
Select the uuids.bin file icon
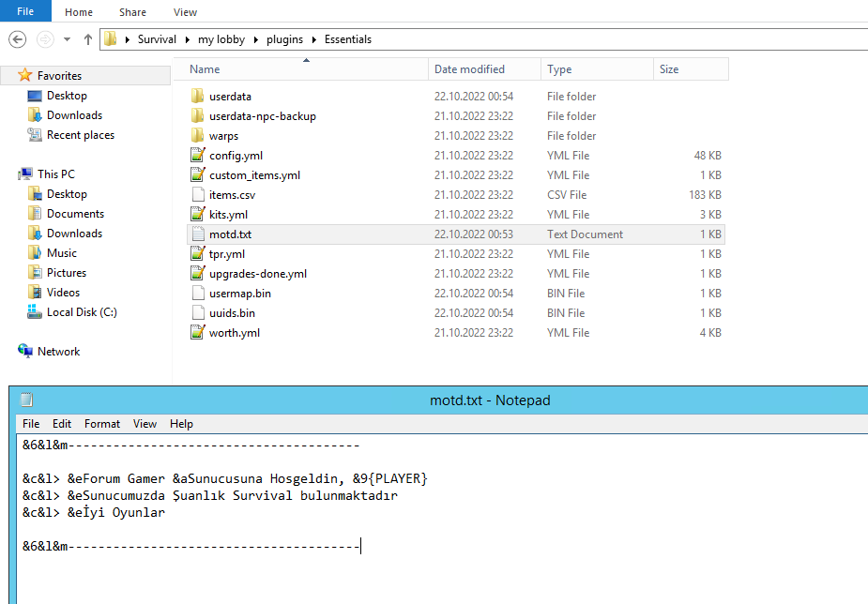coord(198,313)
